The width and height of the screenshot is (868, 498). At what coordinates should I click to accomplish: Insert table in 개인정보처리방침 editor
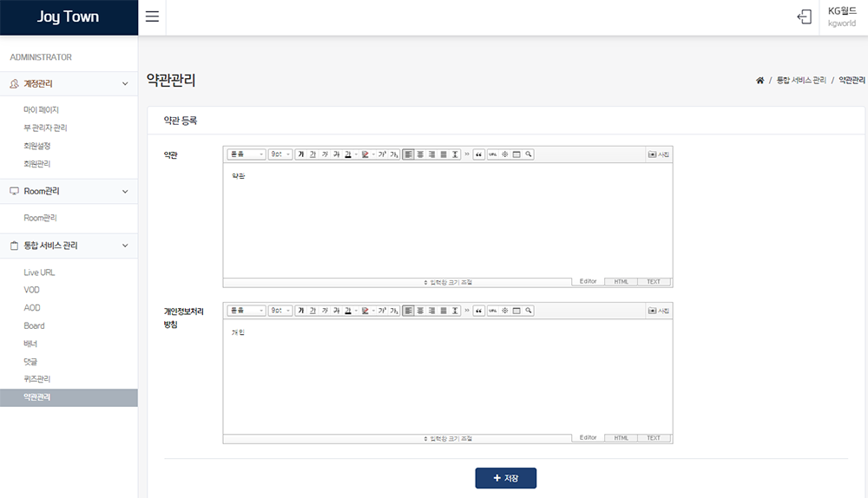[x=516, y=311]
